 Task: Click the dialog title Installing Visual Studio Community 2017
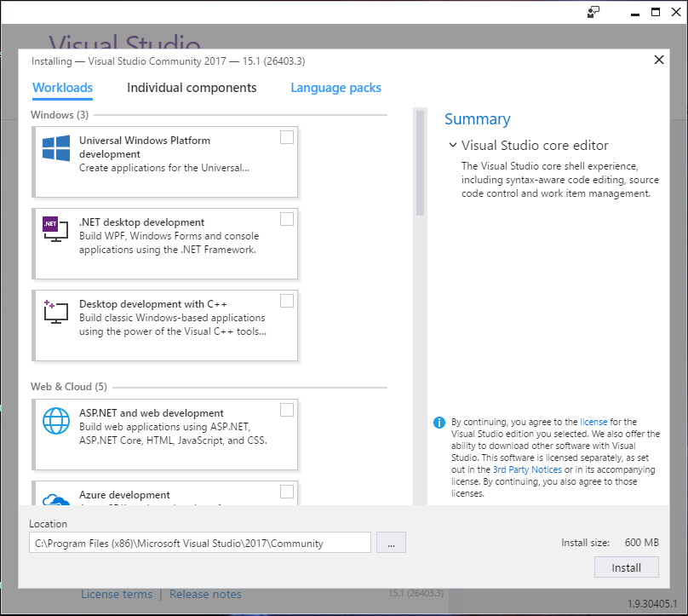[x=168, y=61]
